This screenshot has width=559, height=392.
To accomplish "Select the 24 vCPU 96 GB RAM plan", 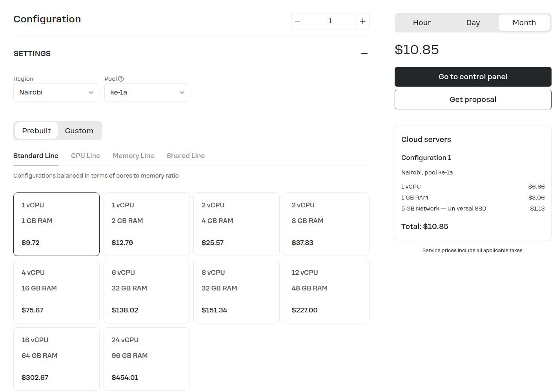I will 146,359.
